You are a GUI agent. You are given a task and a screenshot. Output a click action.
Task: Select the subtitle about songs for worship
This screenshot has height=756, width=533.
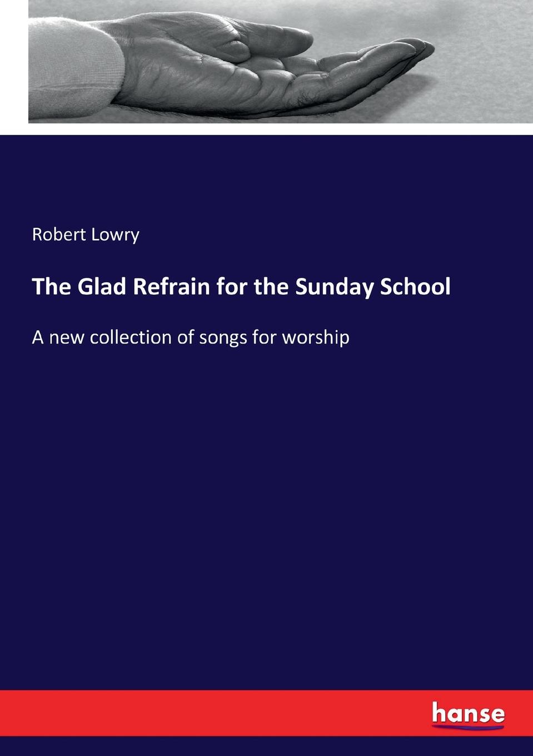coord(191,337)
